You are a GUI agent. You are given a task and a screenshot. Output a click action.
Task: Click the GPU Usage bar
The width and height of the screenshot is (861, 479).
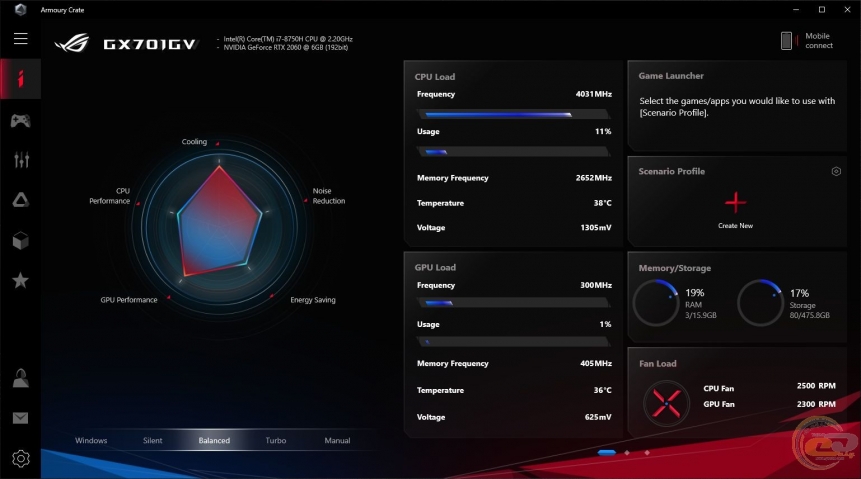click(x=513, y=342)
